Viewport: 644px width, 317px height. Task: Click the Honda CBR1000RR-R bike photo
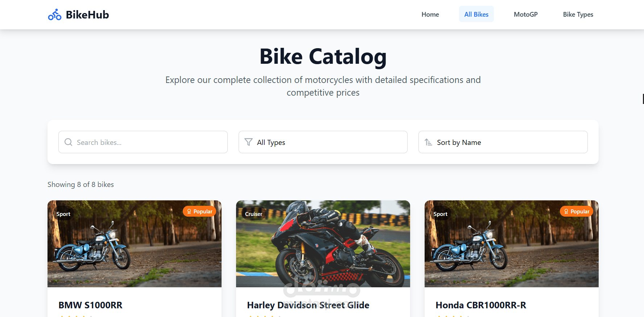point(511,250)
